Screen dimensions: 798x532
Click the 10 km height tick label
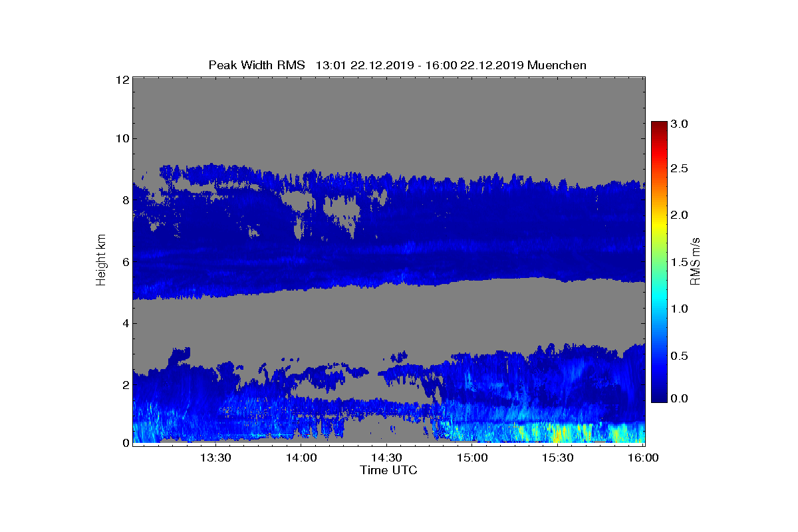coord(121,138)
